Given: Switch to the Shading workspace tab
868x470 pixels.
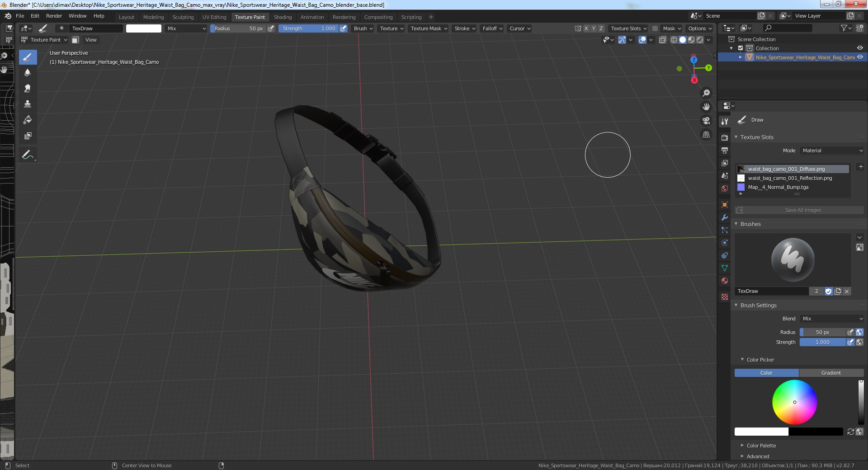Looking at the screenshot, I should (x=283, y=17).
